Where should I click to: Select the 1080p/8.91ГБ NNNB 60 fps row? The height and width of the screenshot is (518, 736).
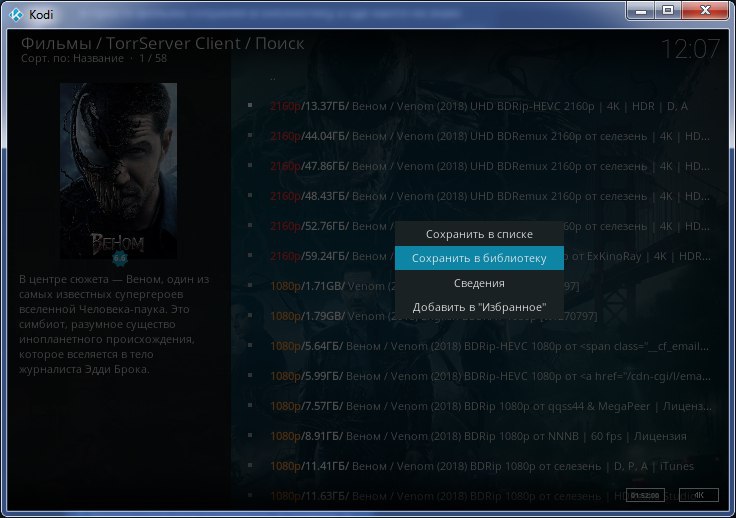479,436
